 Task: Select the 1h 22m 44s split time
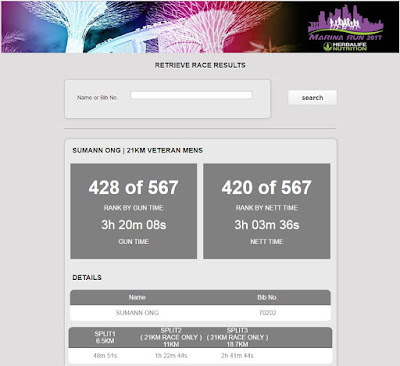171,356
